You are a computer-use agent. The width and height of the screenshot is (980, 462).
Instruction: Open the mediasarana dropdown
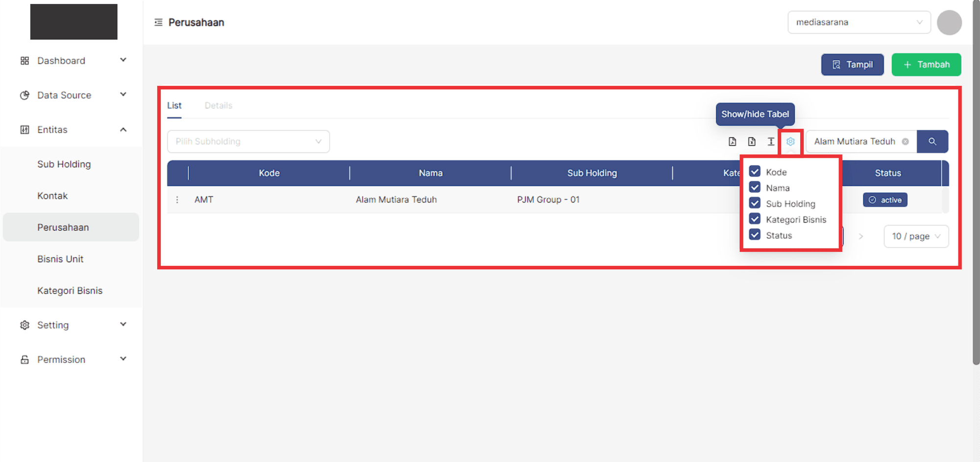[x=858, y=23]
